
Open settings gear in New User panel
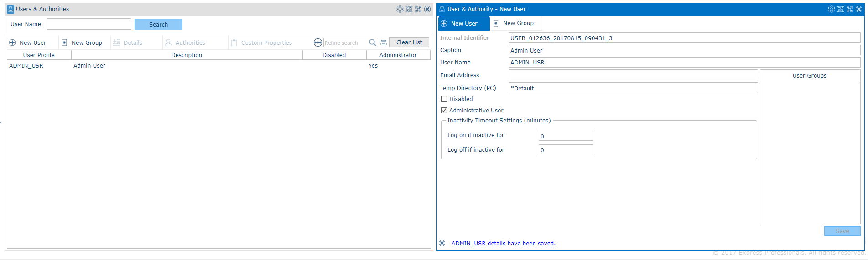832,9
